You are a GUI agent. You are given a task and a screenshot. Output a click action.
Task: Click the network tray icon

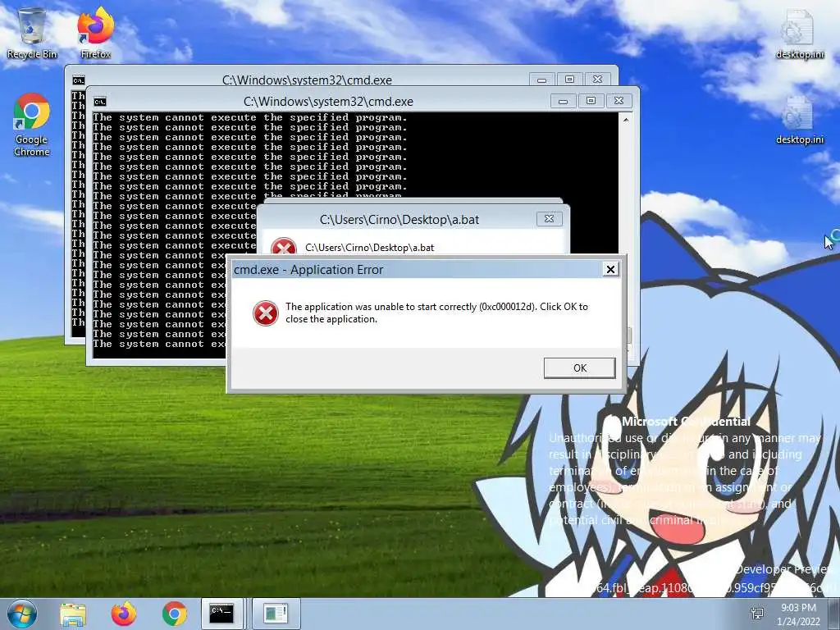pyautogui.click(x=757, y=614)
